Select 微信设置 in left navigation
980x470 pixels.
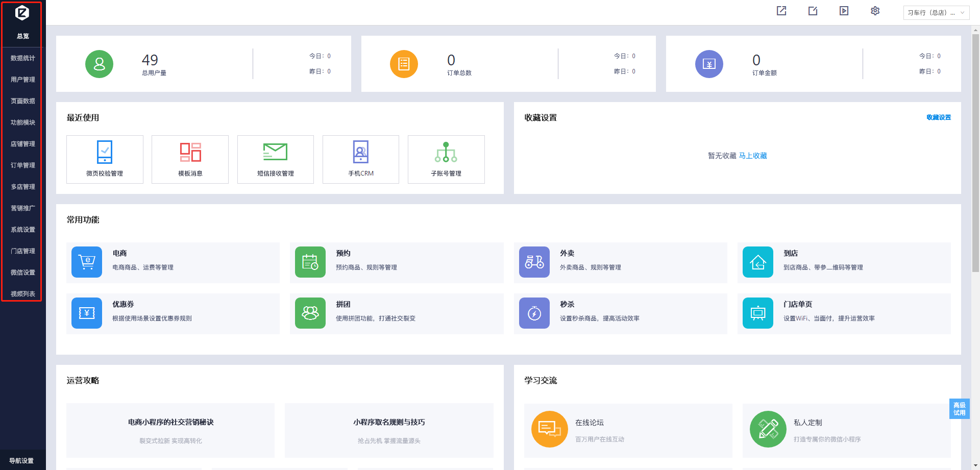(x=23, y=273)
